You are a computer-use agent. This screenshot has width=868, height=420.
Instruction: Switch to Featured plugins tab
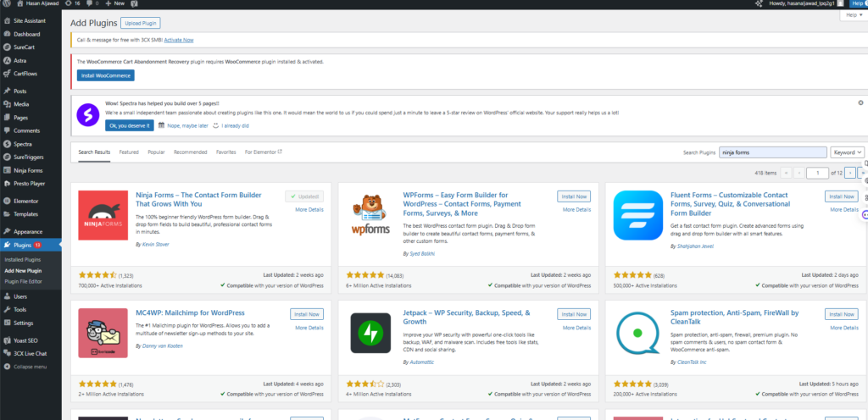(129, 152)
